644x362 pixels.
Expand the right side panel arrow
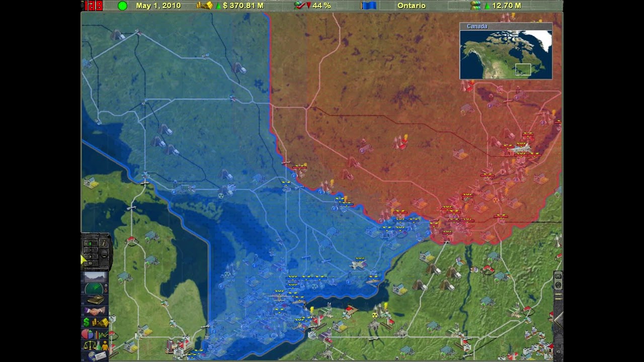559,320
